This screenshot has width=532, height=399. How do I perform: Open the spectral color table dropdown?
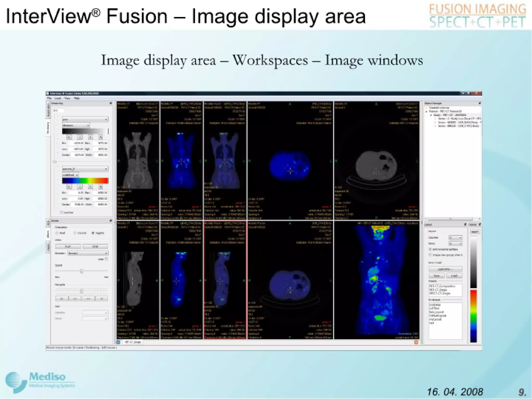coord(85,169)
